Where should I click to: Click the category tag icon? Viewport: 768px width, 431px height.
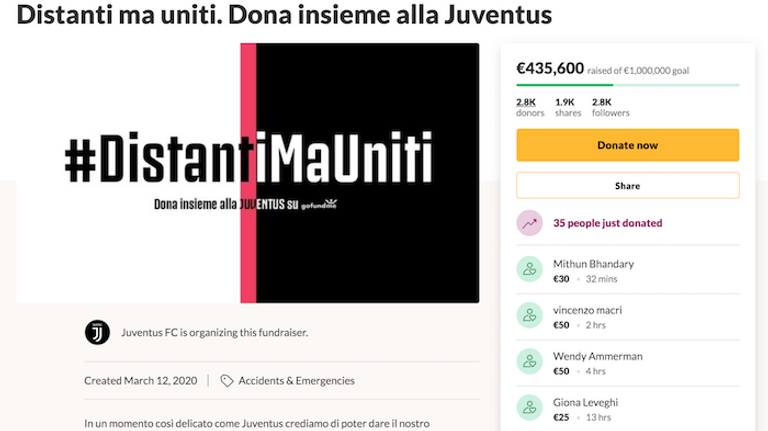coord(228,381)
